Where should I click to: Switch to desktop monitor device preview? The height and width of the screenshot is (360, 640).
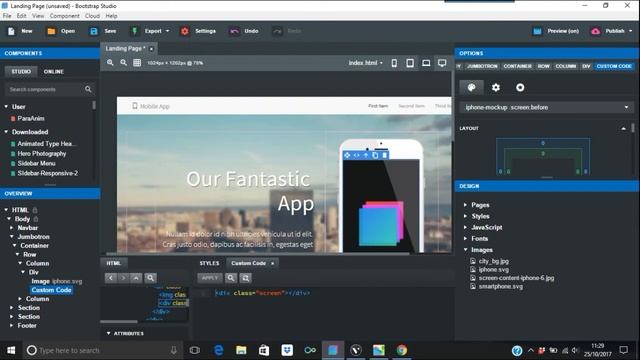tap(442, 63)
